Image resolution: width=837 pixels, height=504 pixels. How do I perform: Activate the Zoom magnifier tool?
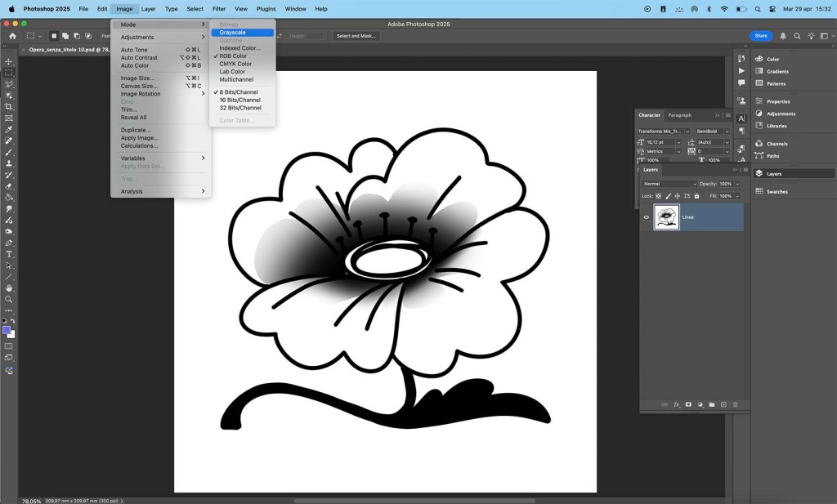pyautogui.click(x=9, y=299)
